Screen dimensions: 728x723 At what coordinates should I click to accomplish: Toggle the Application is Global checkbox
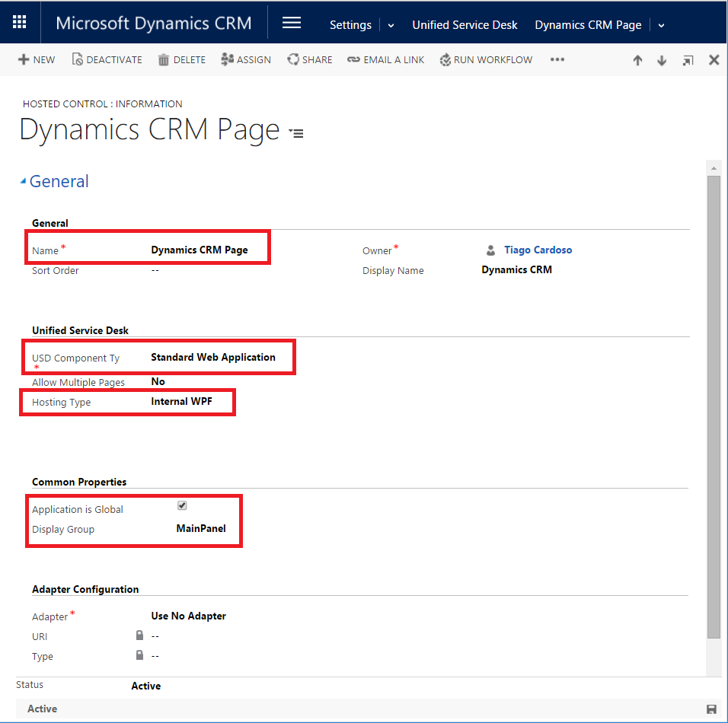click(182, 506)
